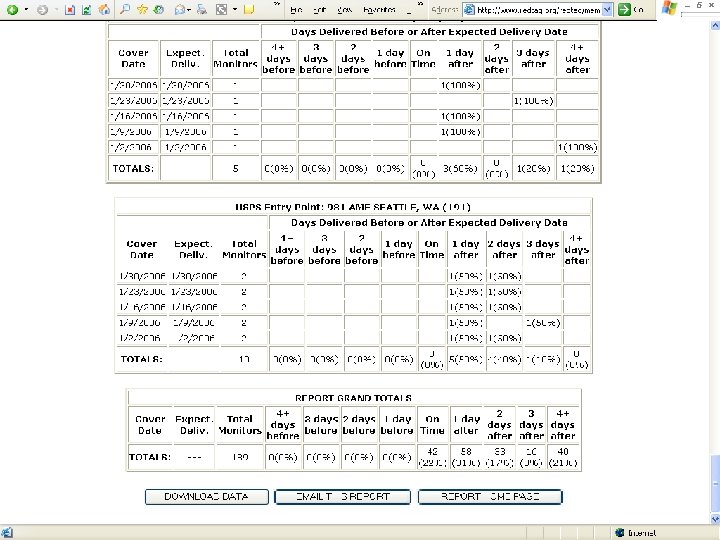Select top table's TOTALS Total Monitors value 5
The height and width of the screenshot is (540, 720).
click(236, 169)
